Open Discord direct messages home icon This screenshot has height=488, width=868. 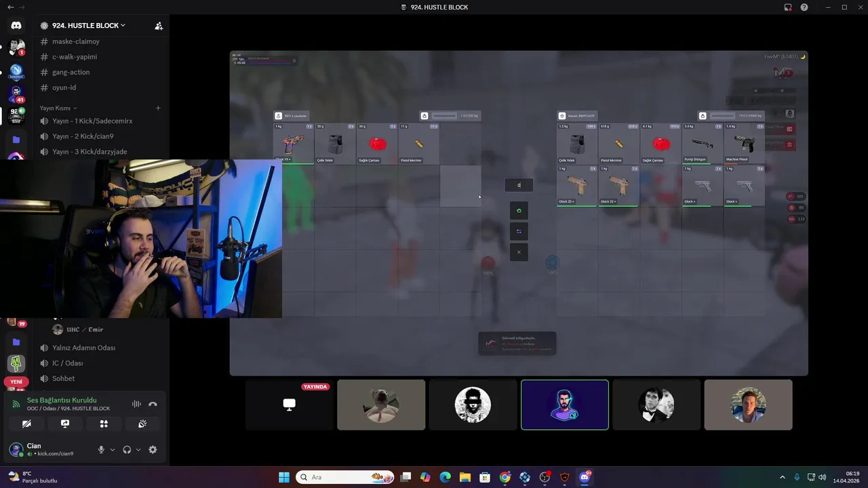[x=16, y=25]
